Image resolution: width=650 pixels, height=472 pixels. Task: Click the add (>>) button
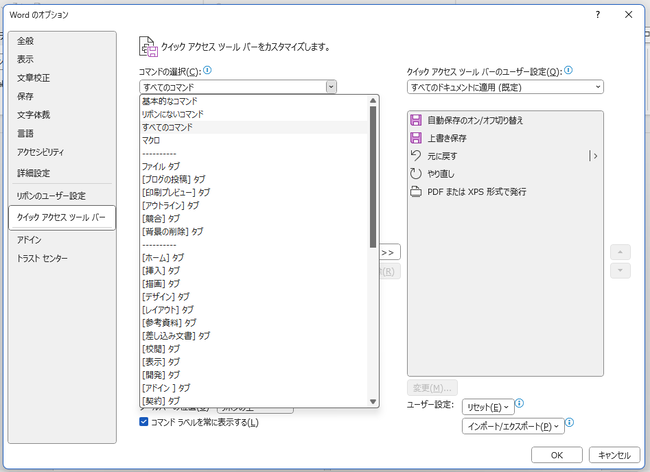390,252
